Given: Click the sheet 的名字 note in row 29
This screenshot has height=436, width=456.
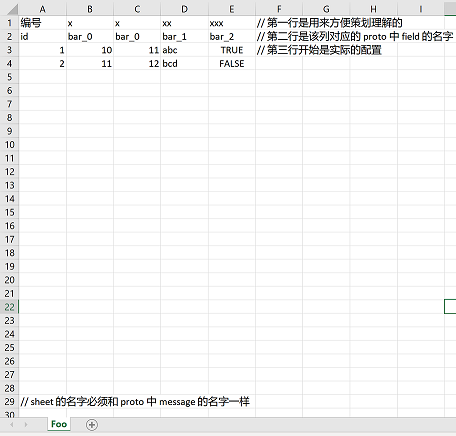Looking at the screenshot, I should [x=135, y=402].
